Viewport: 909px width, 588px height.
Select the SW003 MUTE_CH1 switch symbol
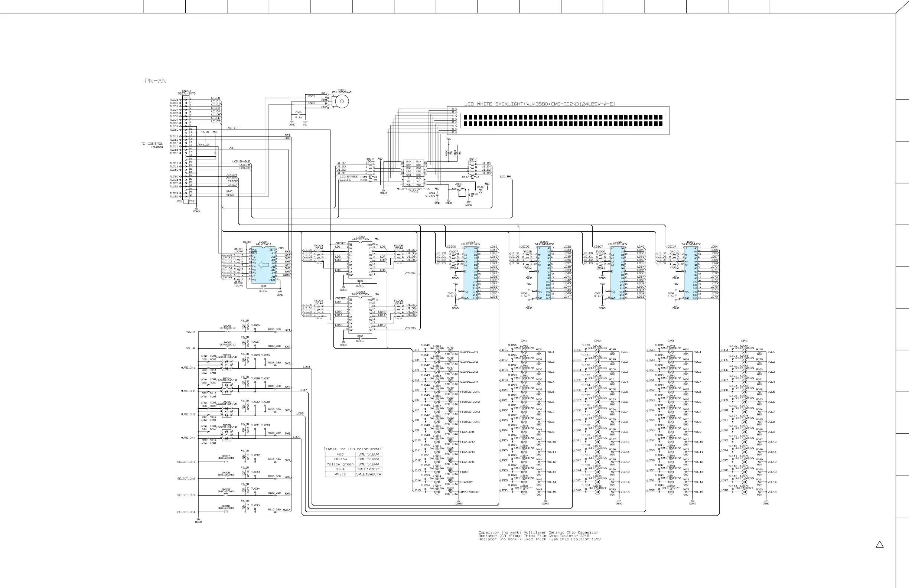pos(227,366)
